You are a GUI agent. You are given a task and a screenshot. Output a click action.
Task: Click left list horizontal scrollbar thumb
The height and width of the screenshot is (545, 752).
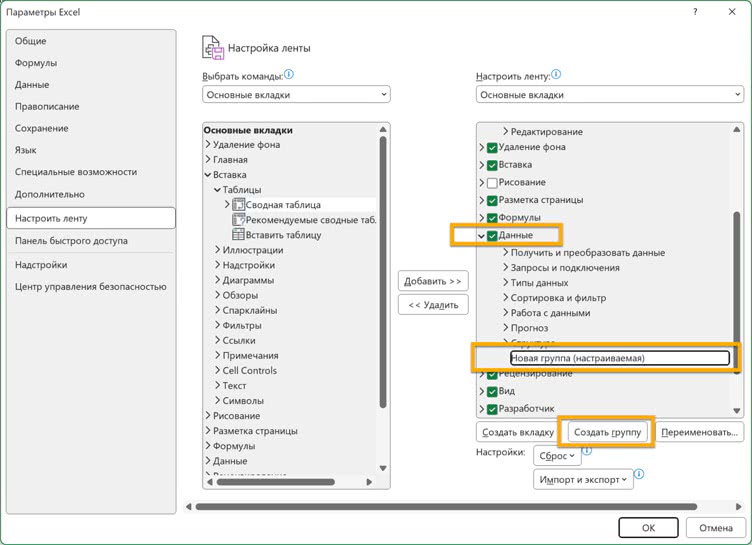pyautogui.click(x=276, y=482)
